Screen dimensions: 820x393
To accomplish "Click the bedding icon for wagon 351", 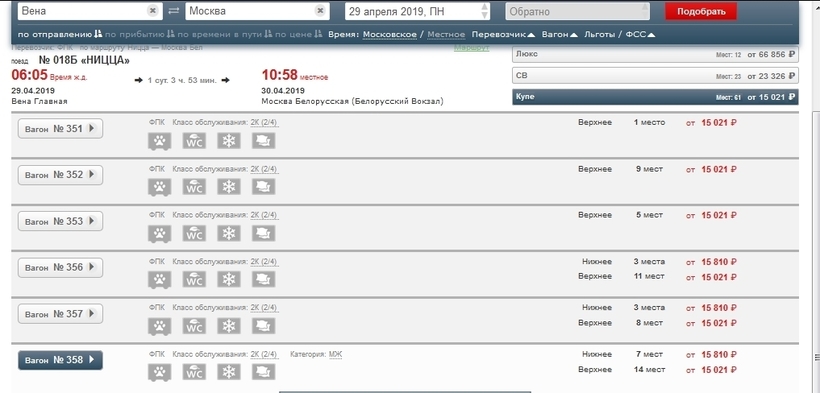I will pyautogui.click(x=263, y=141).
